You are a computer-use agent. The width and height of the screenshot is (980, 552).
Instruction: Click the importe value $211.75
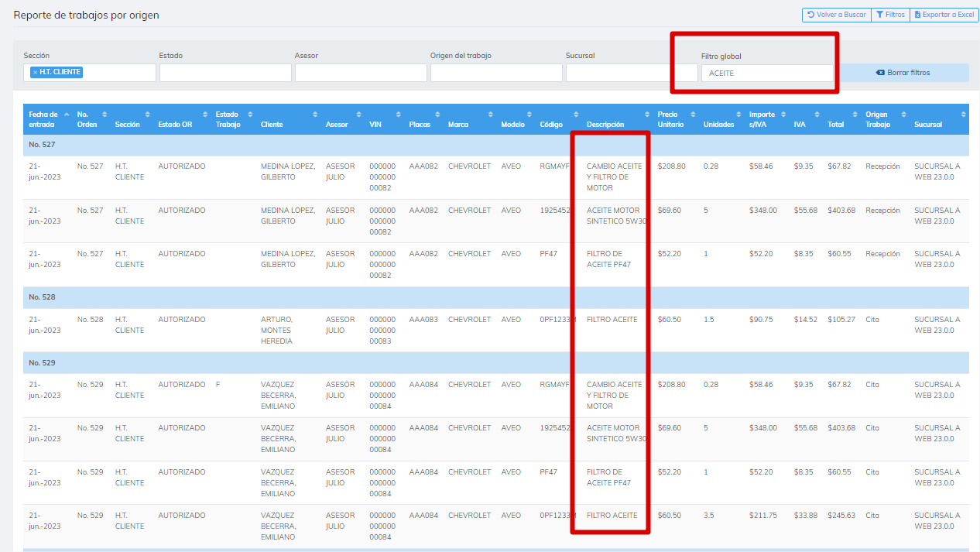[763, 515]
